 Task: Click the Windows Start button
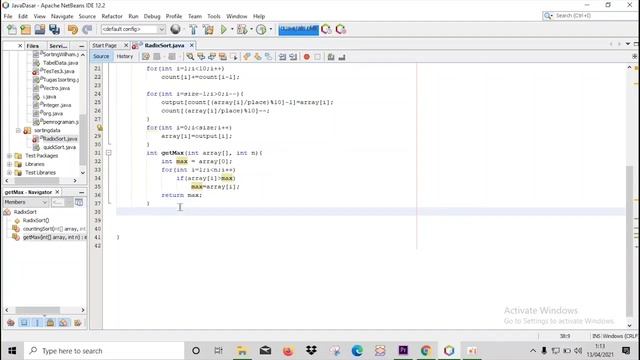pyautogui.click(x=12, y=351)
